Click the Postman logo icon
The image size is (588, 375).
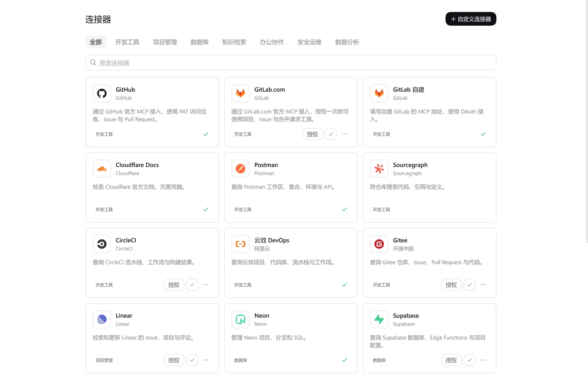point(240,169)
